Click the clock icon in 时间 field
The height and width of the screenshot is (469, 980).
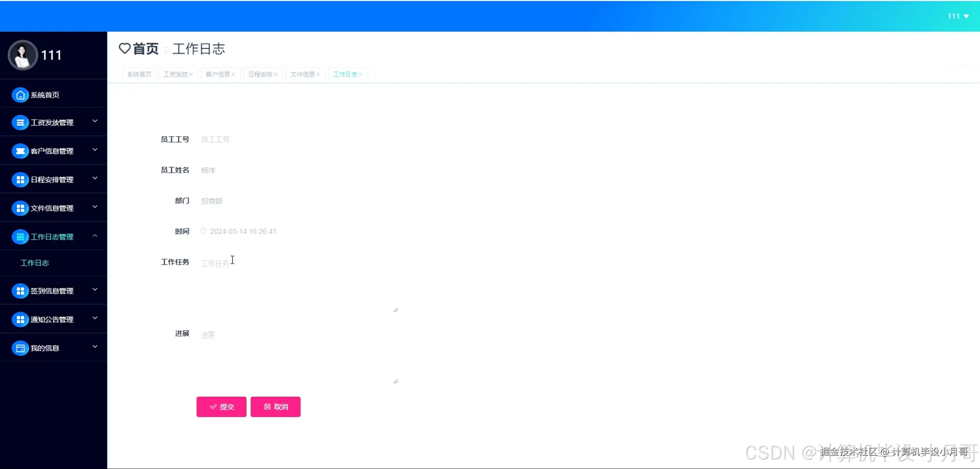204,231
